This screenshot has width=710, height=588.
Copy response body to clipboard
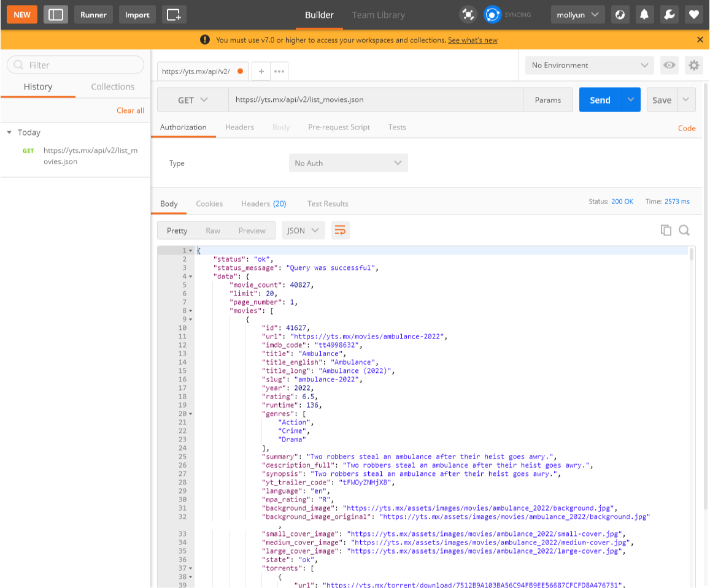666,230
